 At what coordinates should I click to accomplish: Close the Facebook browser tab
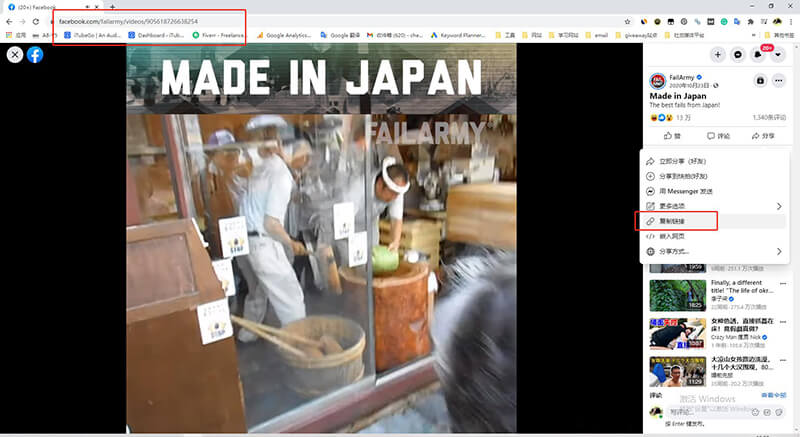[x=96, y=7]
